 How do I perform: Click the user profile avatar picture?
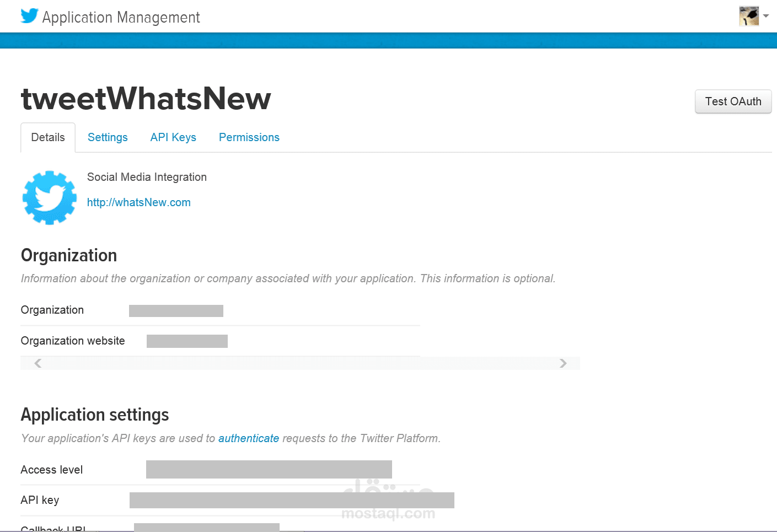[749, 16]
